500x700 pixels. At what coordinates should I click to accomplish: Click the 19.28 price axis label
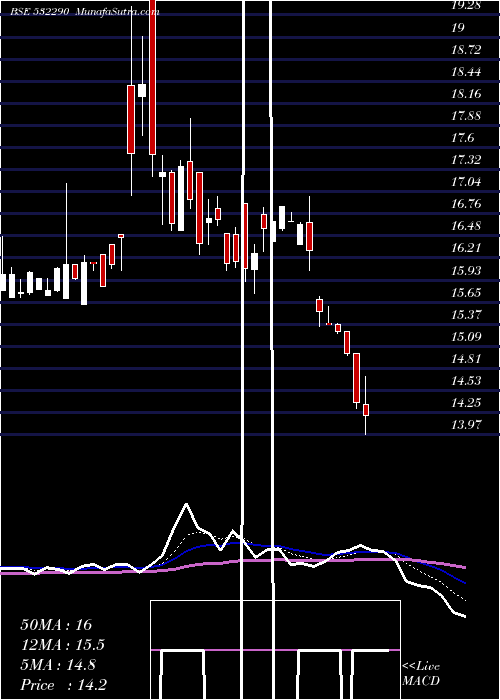[x=466, y=6]
